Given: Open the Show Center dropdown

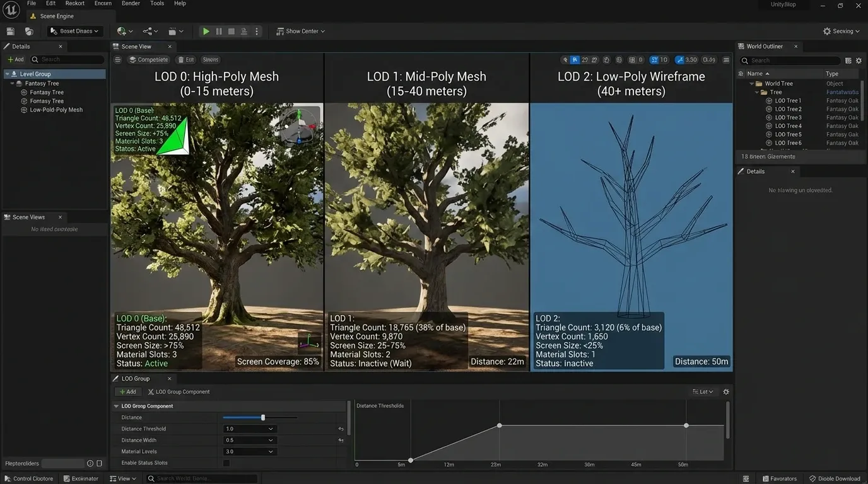Looking at the screenshot, I should tap(301, 31).
